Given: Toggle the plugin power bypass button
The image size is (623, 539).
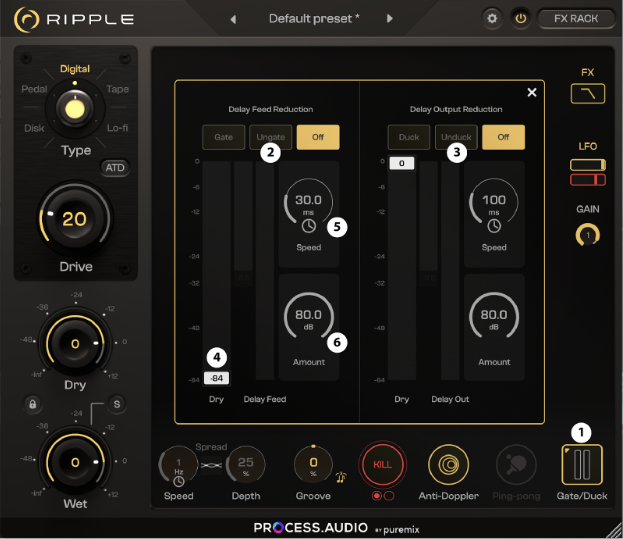Looking at the screenshot, I should pyautogui.click(x=520, y=18).
